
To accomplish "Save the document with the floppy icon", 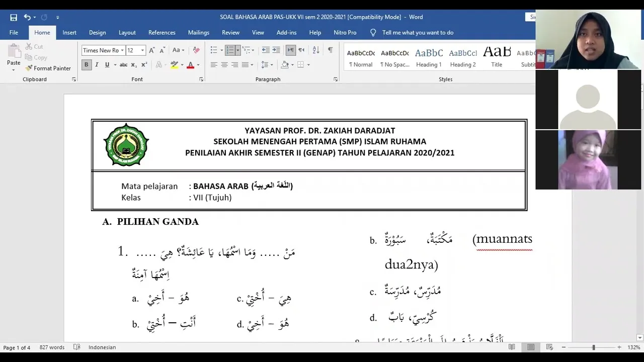I will 14,17.
